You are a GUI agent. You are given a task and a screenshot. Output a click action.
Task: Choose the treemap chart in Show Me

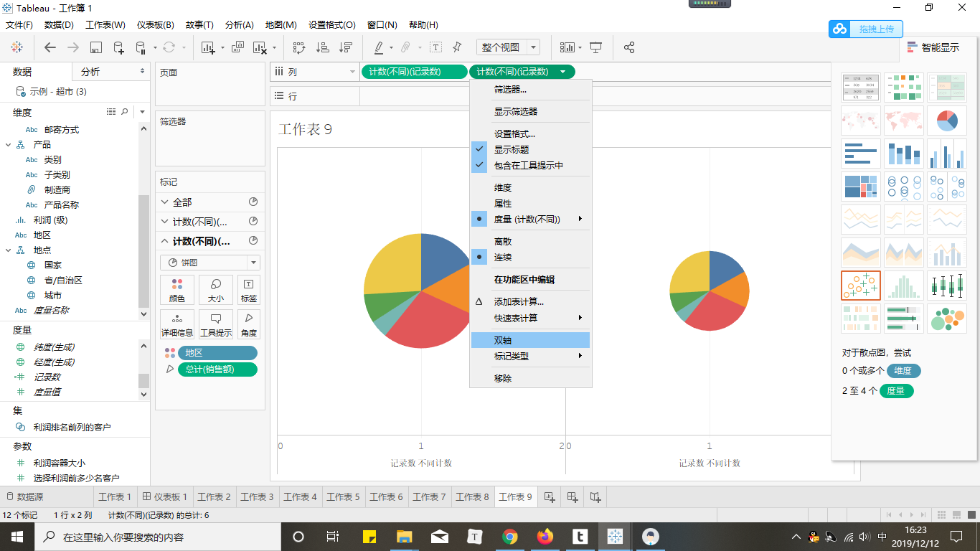coord(861,187)
